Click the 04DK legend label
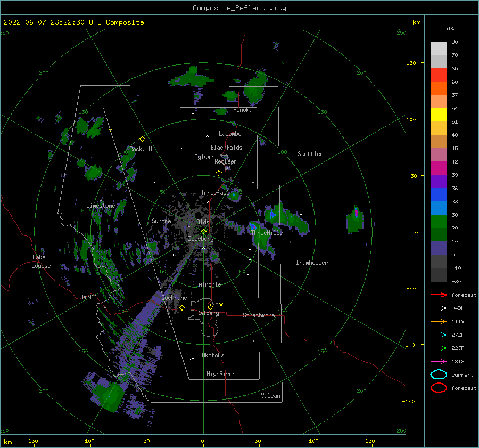 [x=458, y=308]
